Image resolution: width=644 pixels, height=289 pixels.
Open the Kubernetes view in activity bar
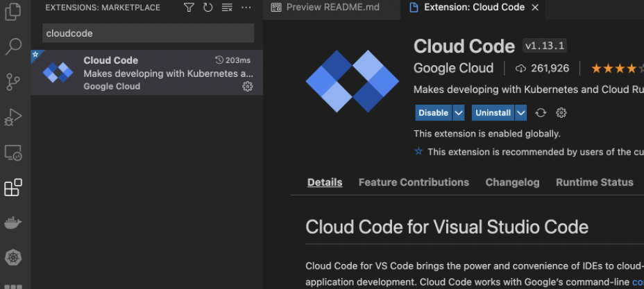pyautogui.click(x=13, y=258)
